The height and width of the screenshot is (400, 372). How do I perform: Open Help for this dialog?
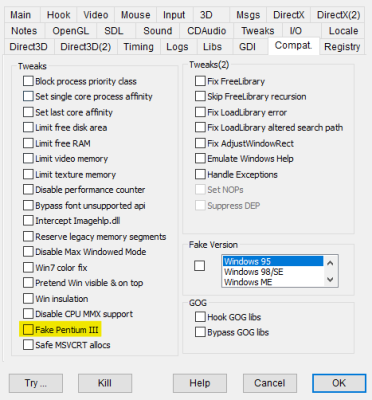200,383
